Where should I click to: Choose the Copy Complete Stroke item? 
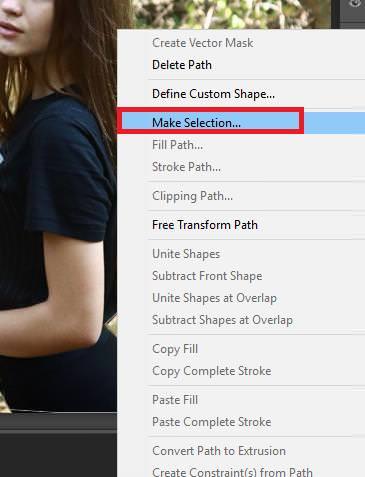(x=211, y=371)
